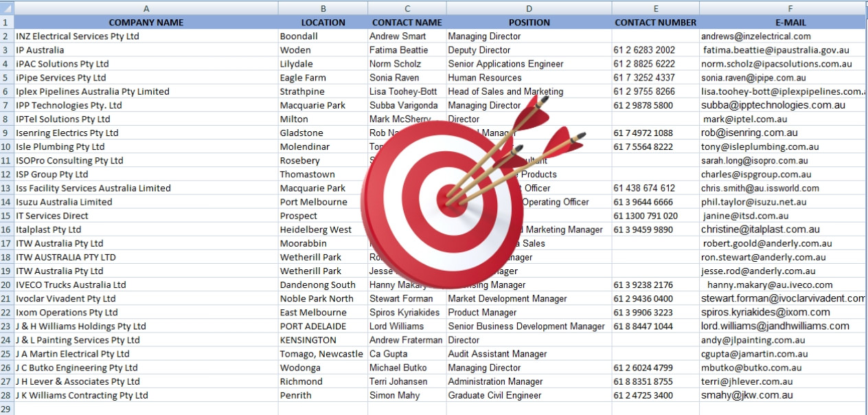Click location cell PORT ADELAIDE
Screen dimensions: 868x415
click(x=323, y=326)
